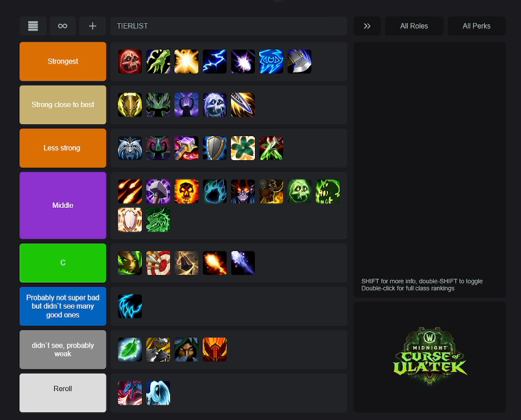Click the Double-click for full class rankings text
This screenshot has height=420, width=521.
pos(408,288)
